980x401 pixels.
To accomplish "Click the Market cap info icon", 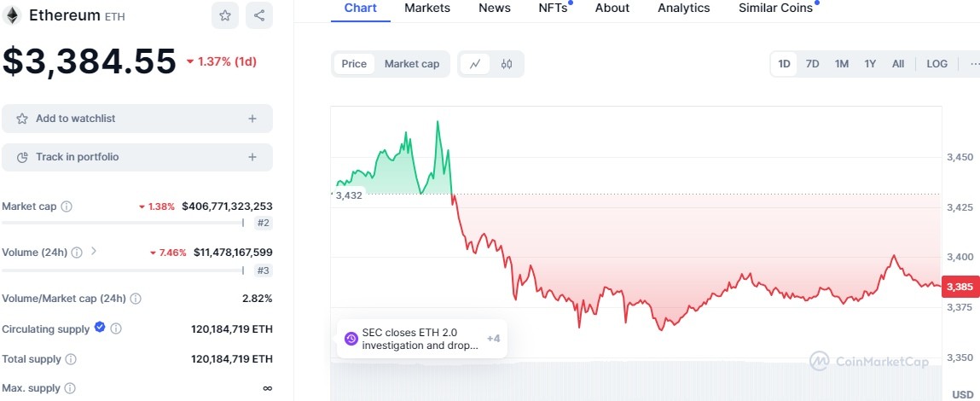I will [67, 206].
